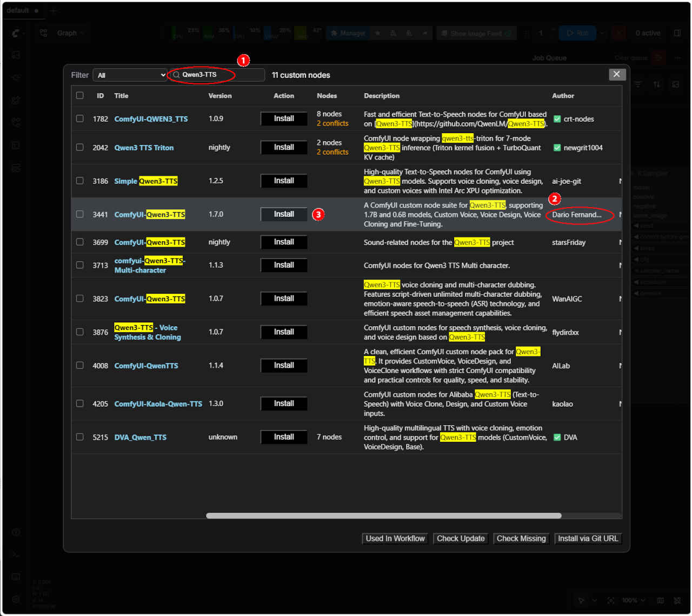Open the Simple Qwen3-TTS title link
Viewport: 692px width, 616px height.
pos(146,181)
